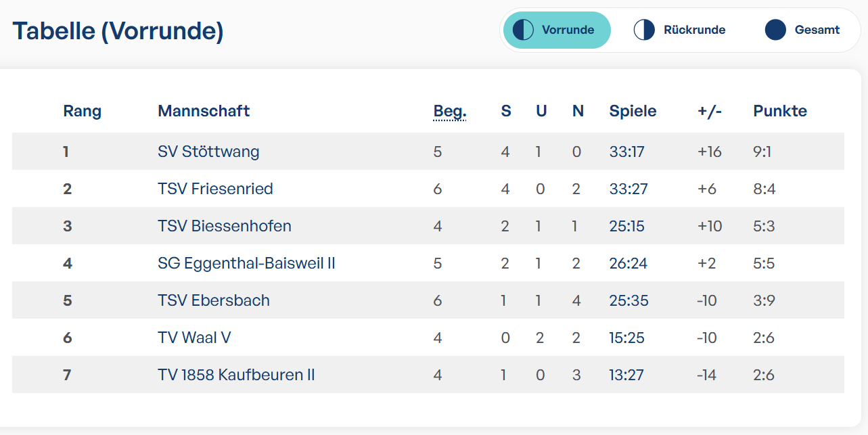The image size is (868, 435).
Task: Click SG Eggenthal-Baisweil II team name
Action: pyautogui.click(x=246, y=263)
